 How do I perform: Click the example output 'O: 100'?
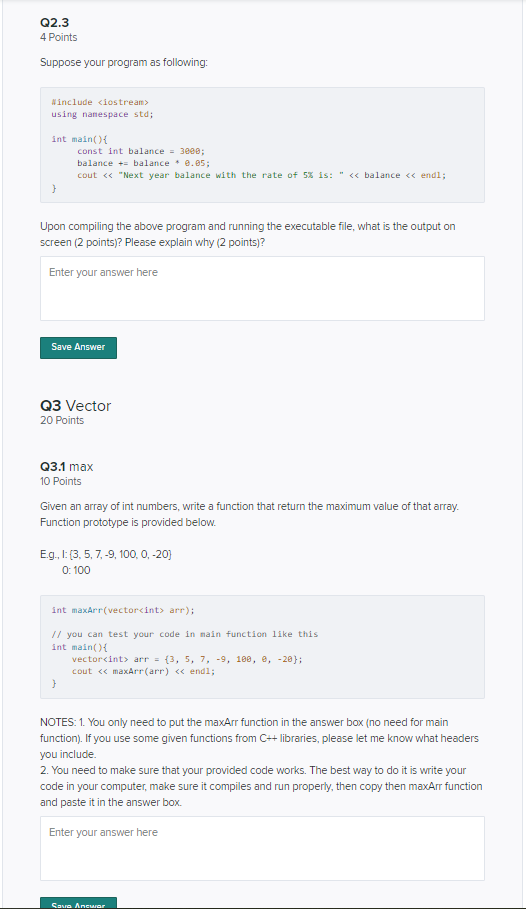click(x=76, y=570)
